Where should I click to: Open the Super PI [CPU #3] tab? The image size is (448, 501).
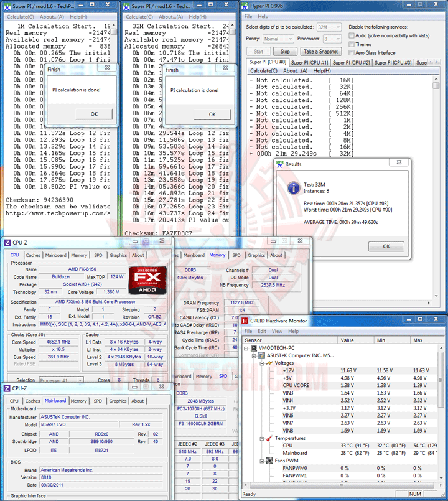click(393, 63)
